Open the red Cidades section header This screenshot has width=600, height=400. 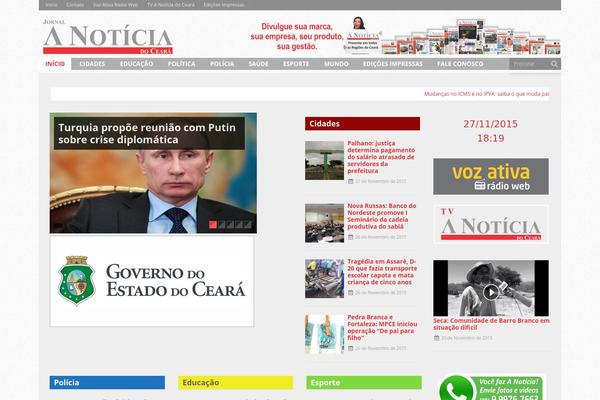pos(362,124)
